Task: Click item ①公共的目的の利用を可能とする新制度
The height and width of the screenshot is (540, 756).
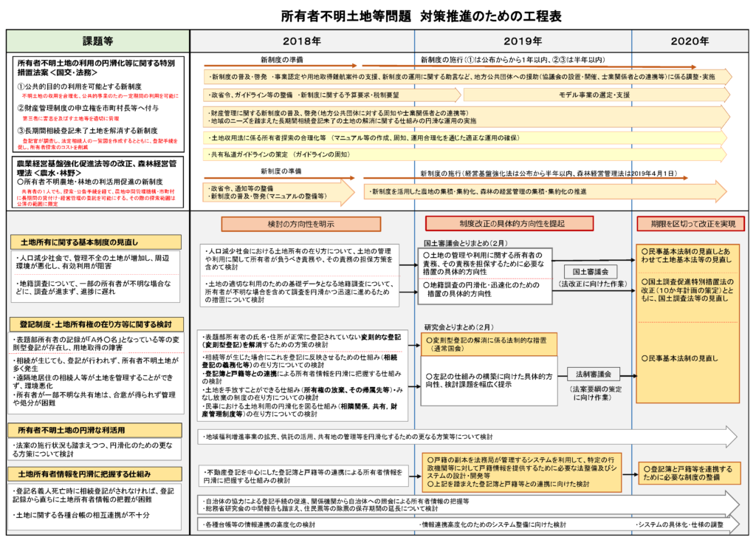Action: pyautogui.click(x=80, y=86)
